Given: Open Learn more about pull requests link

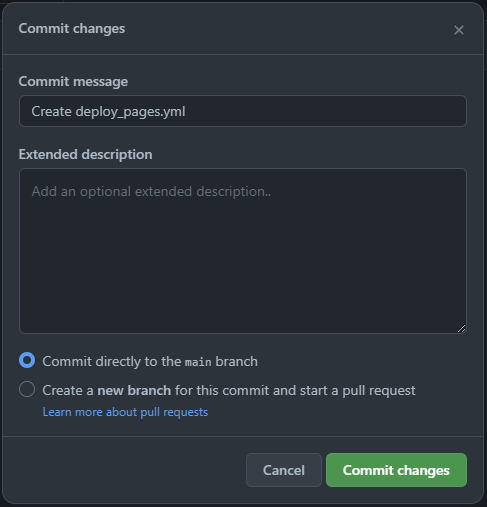Looking at the screenshot, I should [x=125, y=412].
